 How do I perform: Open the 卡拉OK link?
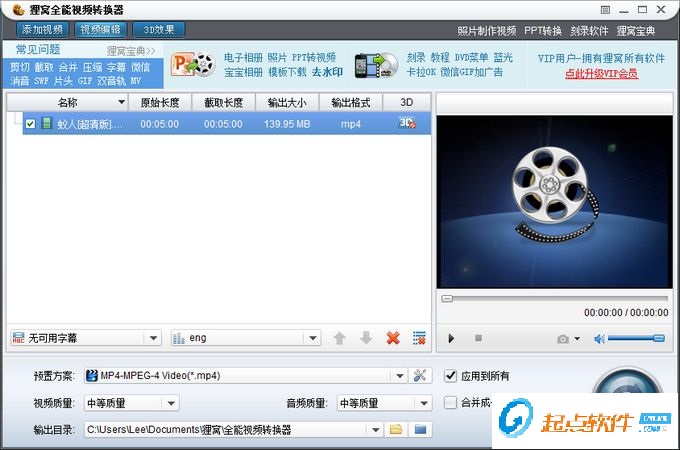point(421,72)
